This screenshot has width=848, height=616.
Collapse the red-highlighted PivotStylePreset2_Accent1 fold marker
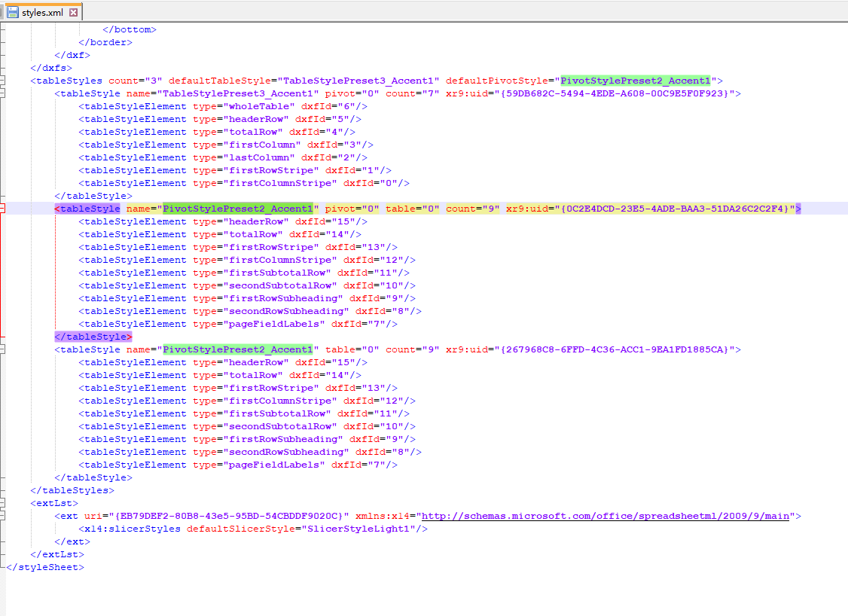coord(3,209)
